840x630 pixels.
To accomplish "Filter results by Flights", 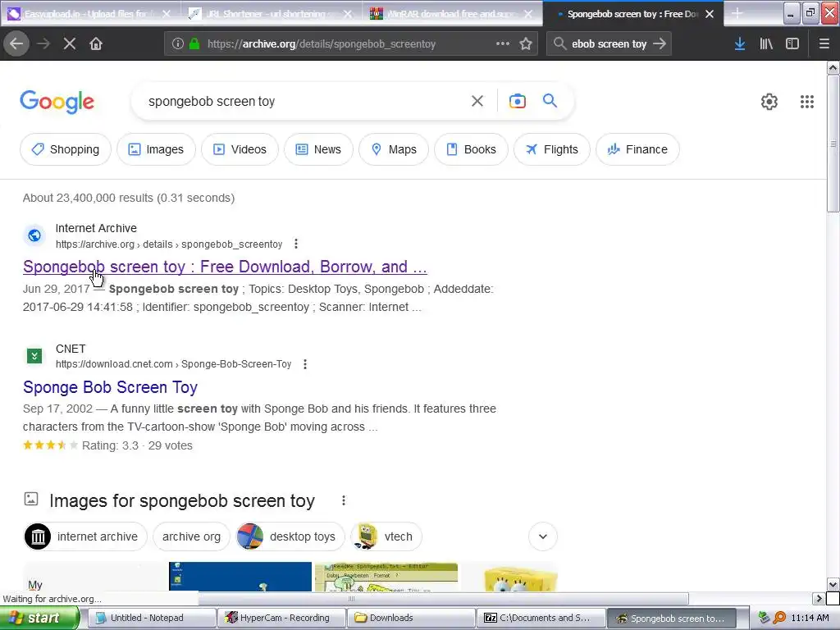I will (x=552, y=149).
